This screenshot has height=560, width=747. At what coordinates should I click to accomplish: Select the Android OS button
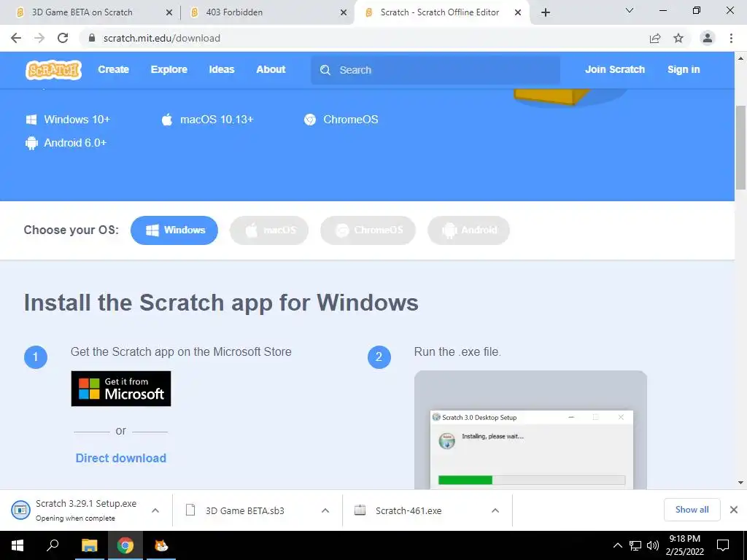point(469,230)
